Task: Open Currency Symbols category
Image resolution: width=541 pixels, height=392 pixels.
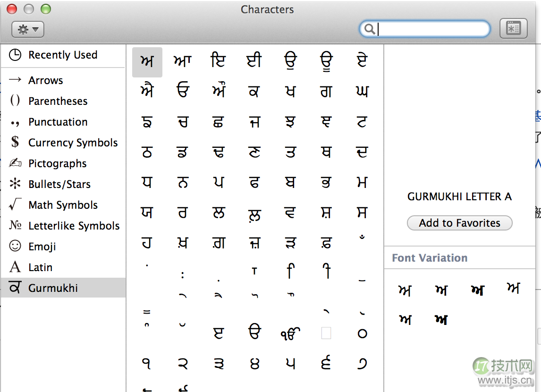Action: (63, 143)
